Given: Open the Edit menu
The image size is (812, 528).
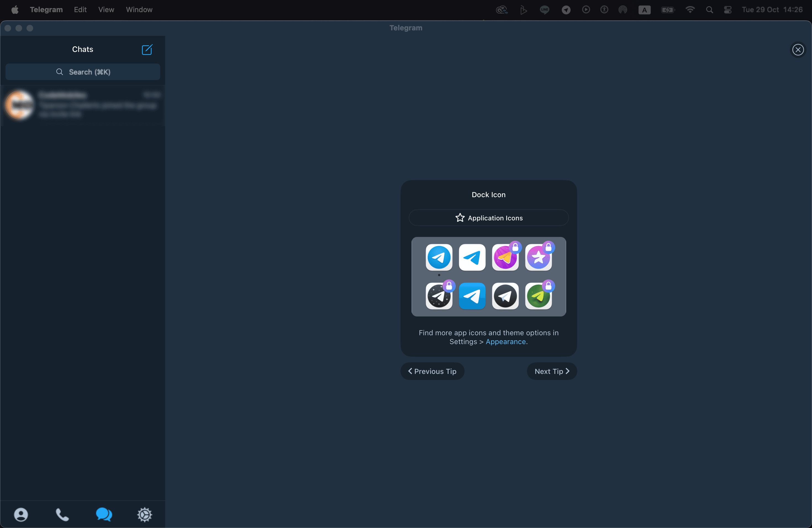Looking at the screenshot, I should tap(80, 10).
